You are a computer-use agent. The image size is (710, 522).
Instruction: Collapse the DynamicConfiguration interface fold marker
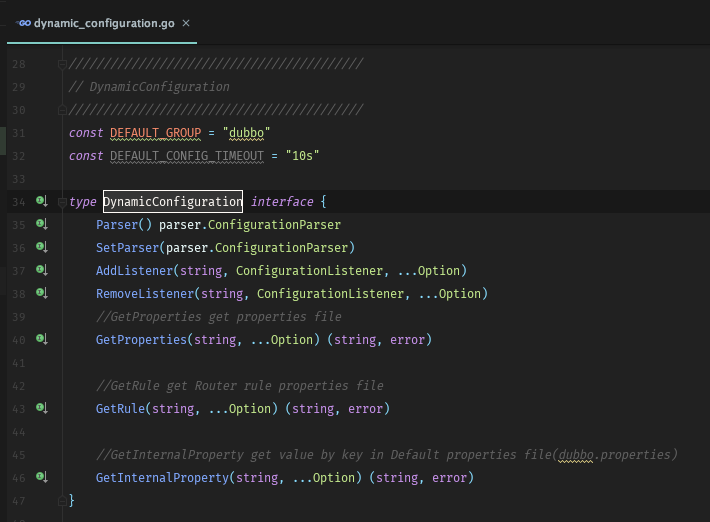coord(62,202)
